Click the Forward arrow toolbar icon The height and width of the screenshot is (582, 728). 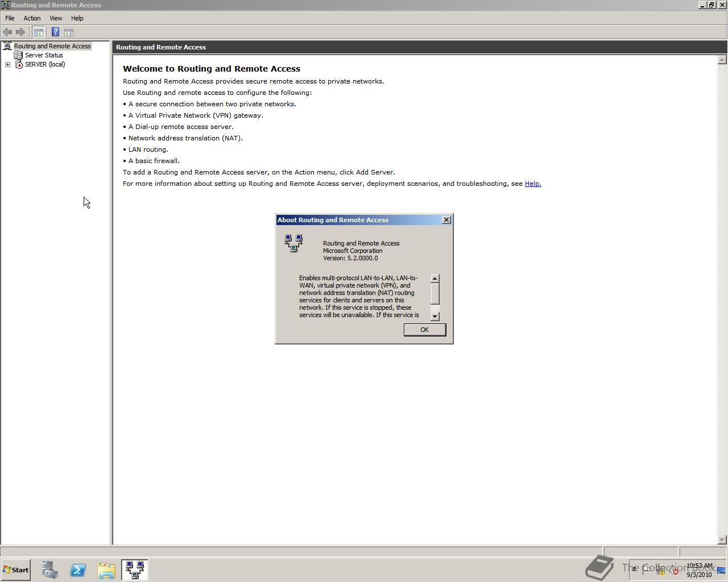click(x=20, y=32)
